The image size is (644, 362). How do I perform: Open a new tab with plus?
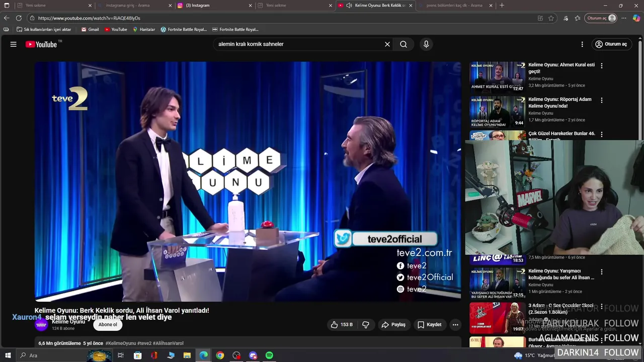pyautogui.click(x=502, y=6)
